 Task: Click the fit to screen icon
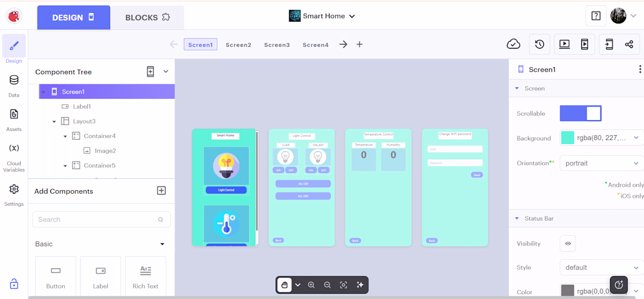point(344,284)
